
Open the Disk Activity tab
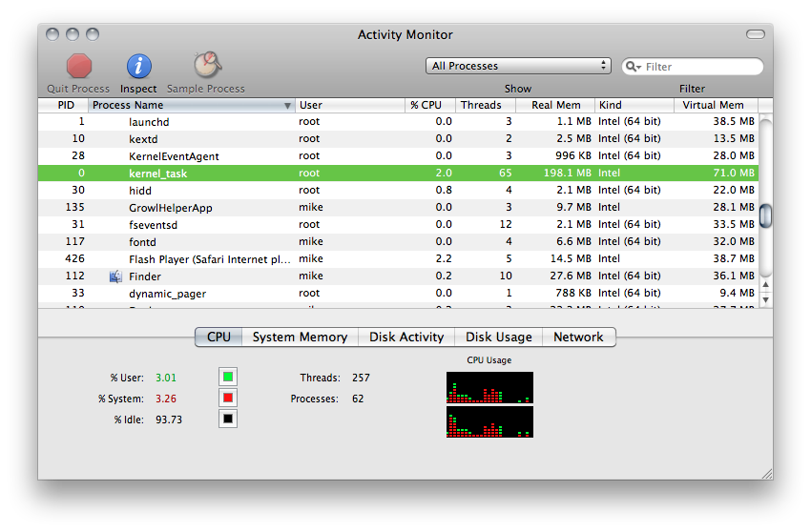pos(406,338)
